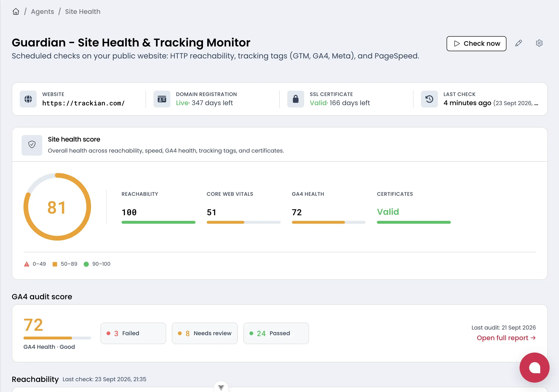Click the Vue devtools logo at the bottom

point(221,387)
